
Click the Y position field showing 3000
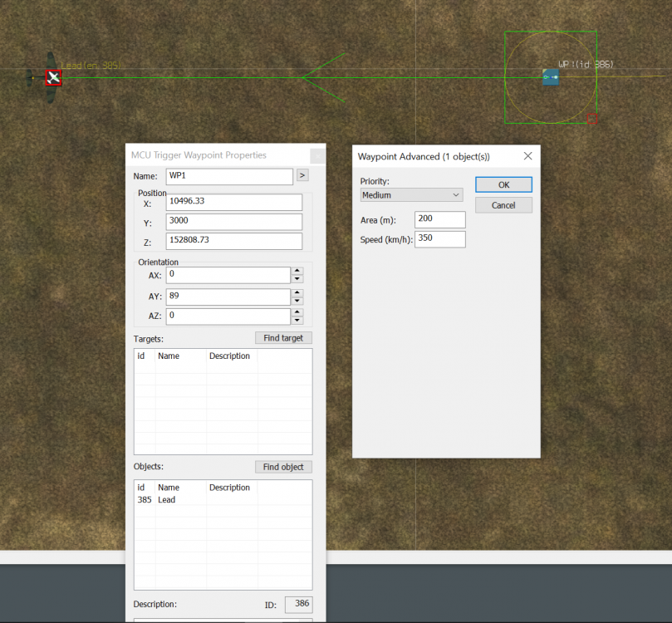[x=233, y=222]
